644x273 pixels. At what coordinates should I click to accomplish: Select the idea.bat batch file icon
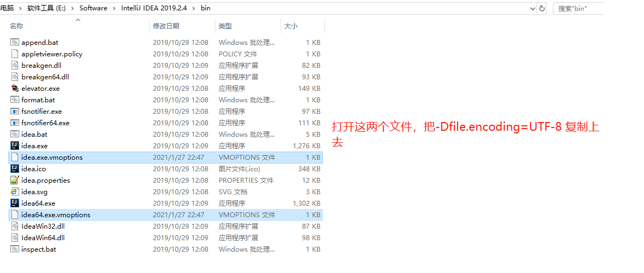(15, 134)
